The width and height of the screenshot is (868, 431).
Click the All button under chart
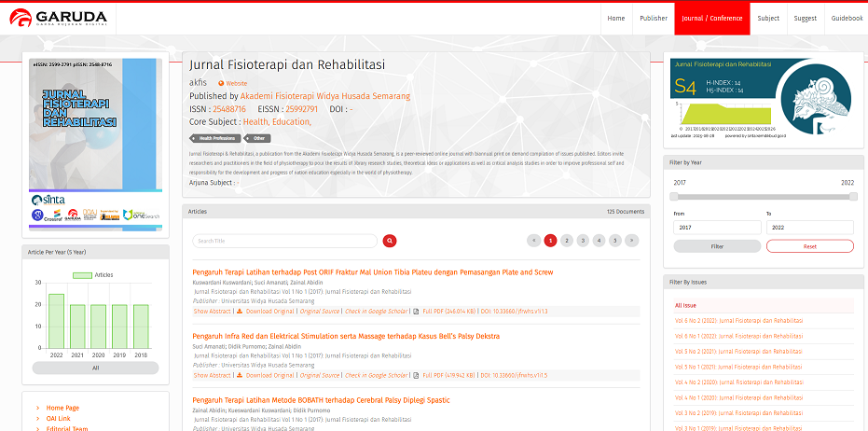(95, 368)
